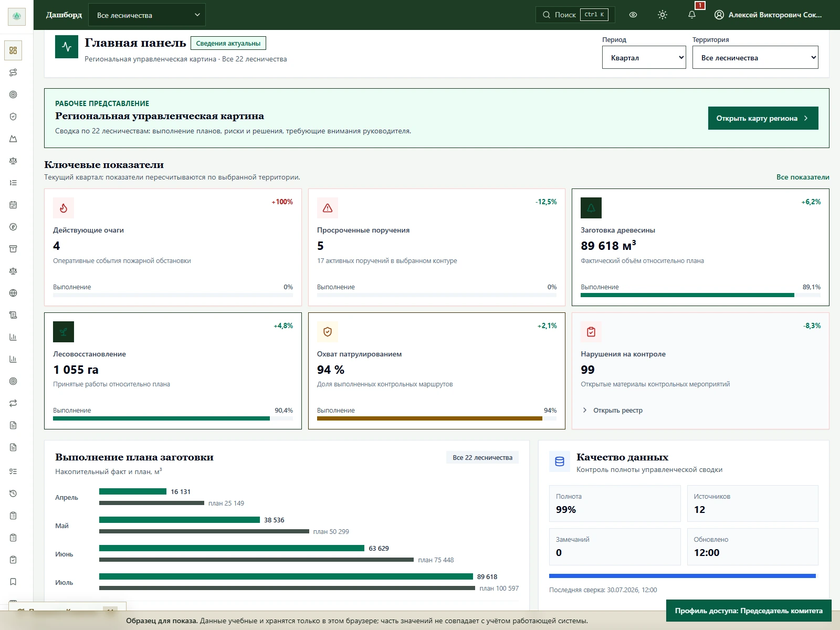The width and height of the screenshot is (840, 630).
Task: Toggle the sun light-theme switch
Action: point(663,15)
